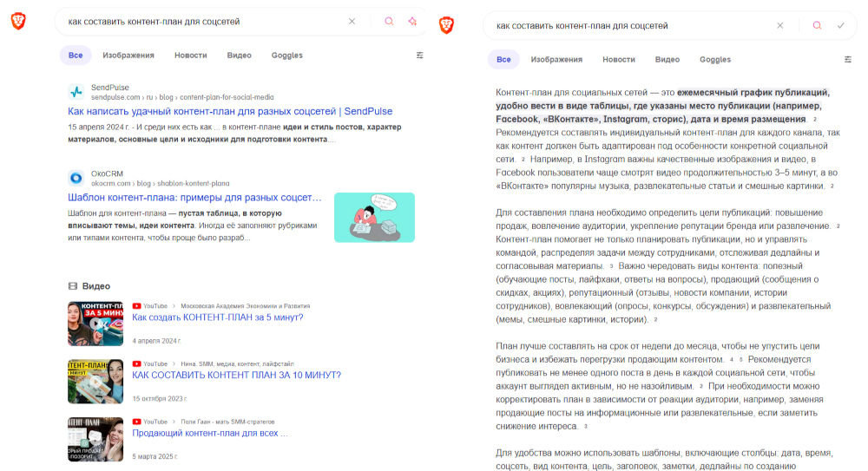Click the magnifier search icon in left window

tap(389, 22)
